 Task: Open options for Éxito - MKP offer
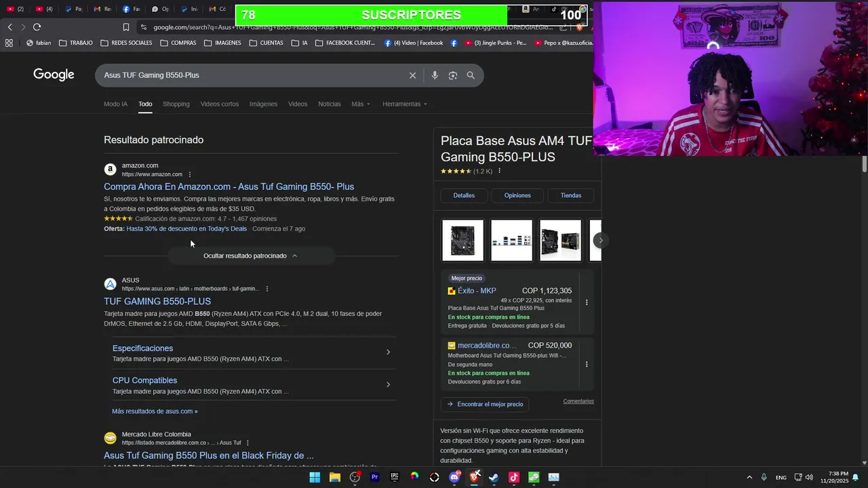[x=587, y=302]
